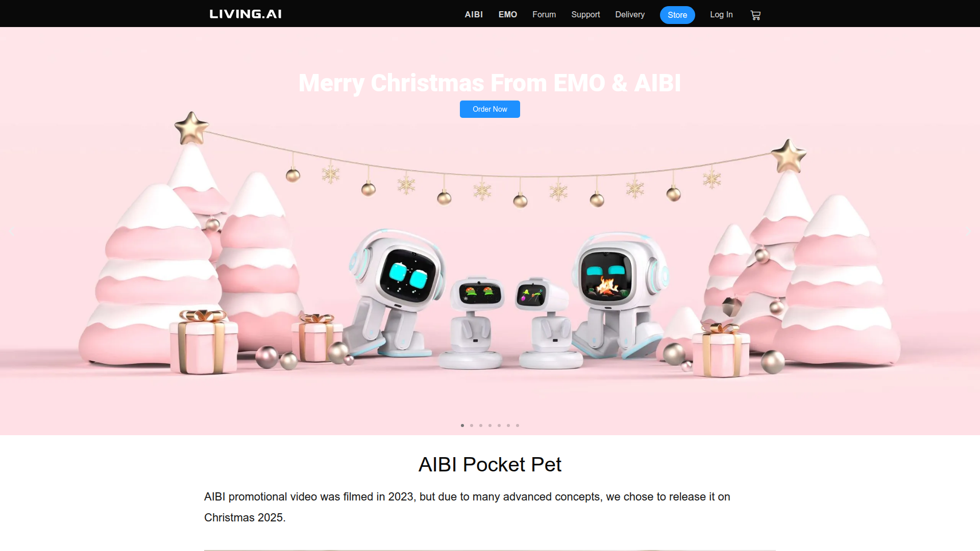
Task: Jump to the fifth carousel dot
Action: (499, 425)
